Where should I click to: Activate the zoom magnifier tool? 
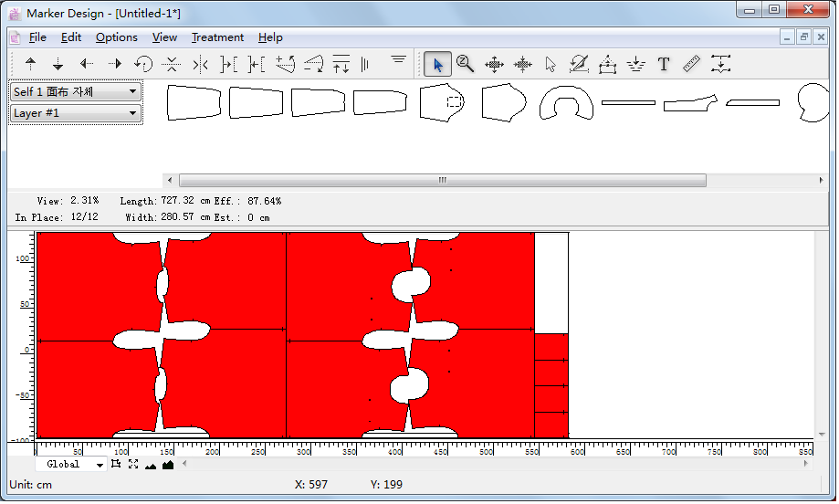pos(465,64)
